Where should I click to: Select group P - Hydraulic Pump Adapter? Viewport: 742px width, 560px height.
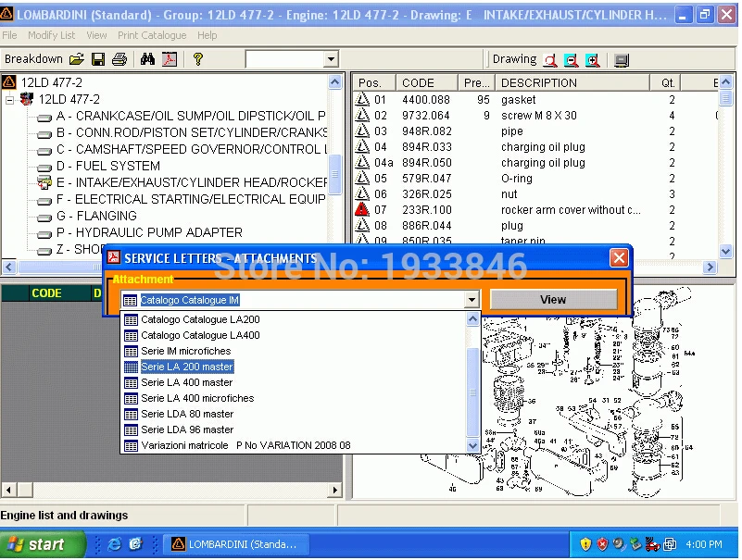[x=149, y=232]
